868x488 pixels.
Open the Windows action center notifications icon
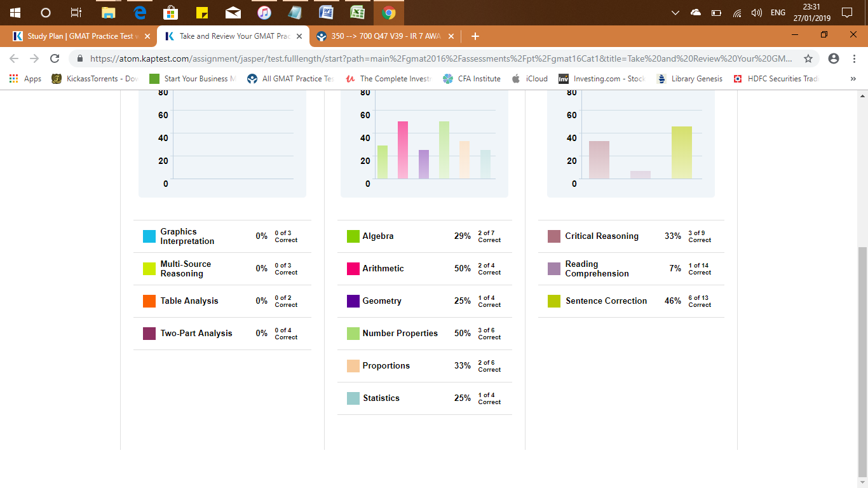(846, 13)
